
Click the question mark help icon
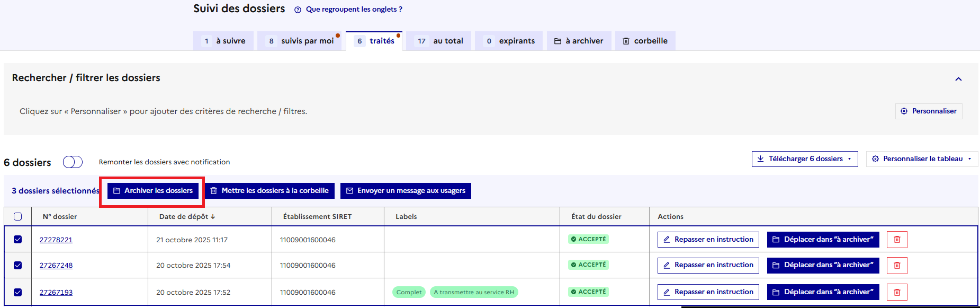[x=298, y=10]
